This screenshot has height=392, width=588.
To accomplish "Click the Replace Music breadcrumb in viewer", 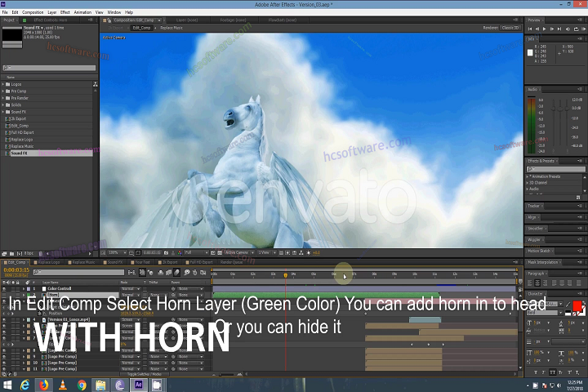I will (x=171, y=28).
